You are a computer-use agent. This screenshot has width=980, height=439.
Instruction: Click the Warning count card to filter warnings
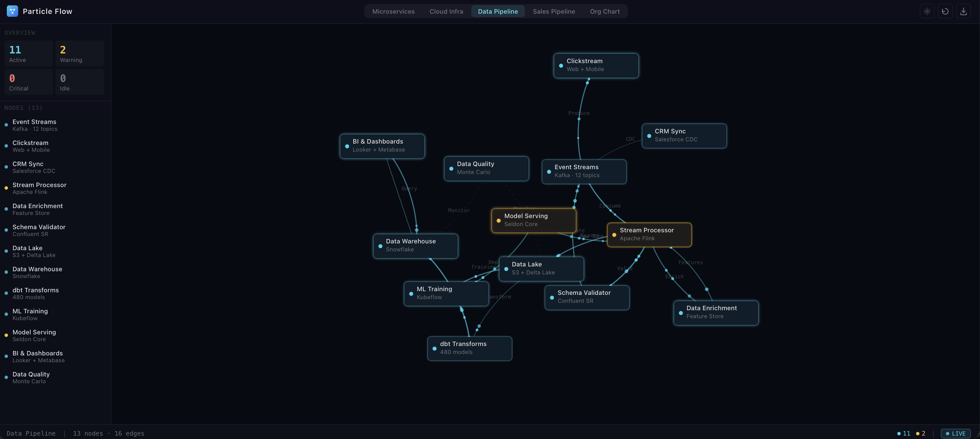(80, 53)
